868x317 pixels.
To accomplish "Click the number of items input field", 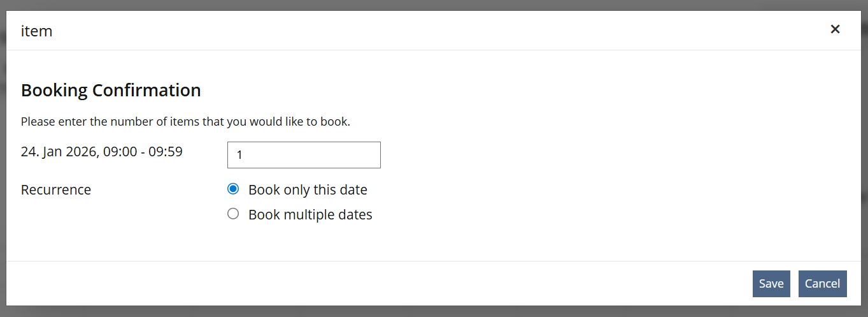I will pyautogui.click(x=304, y=155).
